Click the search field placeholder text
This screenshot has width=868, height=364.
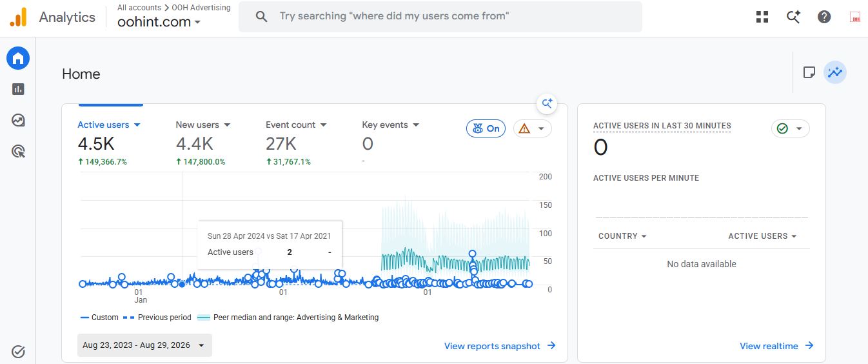[394, 16]
